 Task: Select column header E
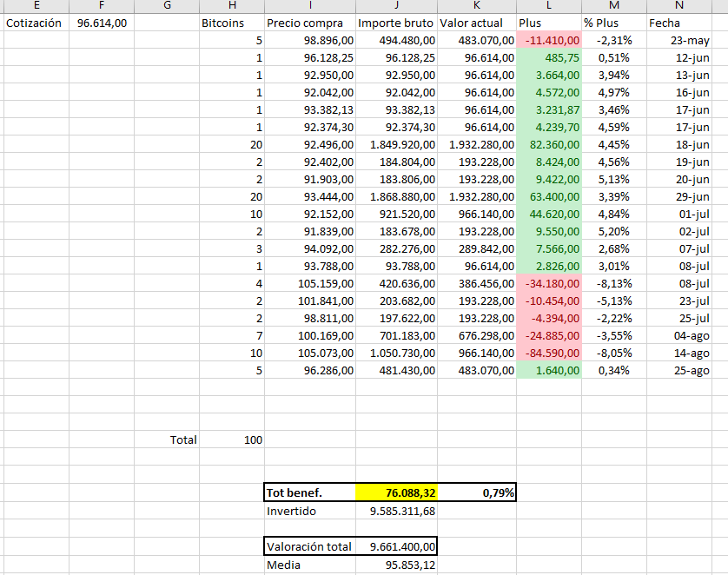(36, 6)
